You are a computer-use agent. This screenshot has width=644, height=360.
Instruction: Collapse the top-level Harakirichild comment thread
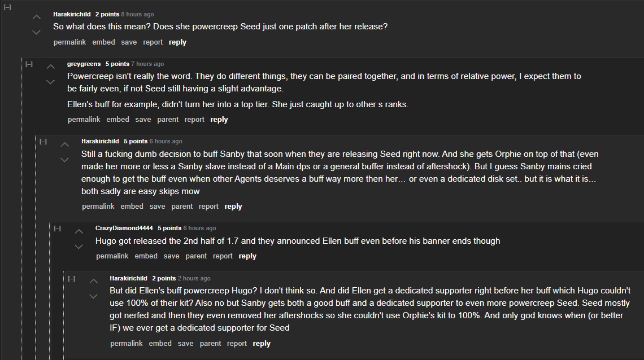(x=7, y=7)
